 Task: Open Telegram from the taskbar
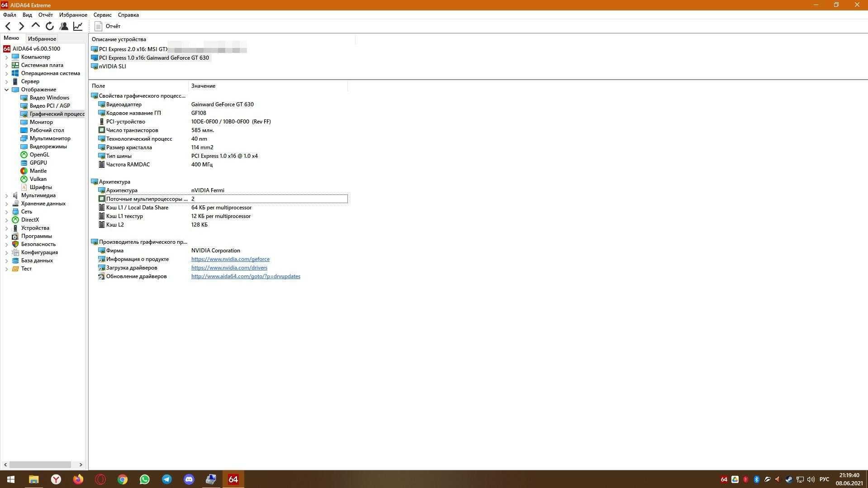click(x=166, y=479)
